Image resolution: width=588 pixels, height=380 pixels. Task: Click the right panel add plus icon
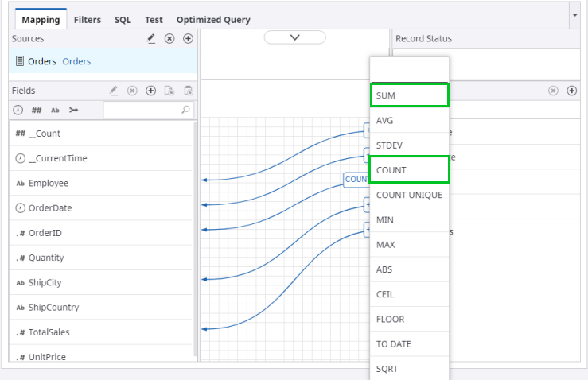pyautogui.click(x=571, y=91)
